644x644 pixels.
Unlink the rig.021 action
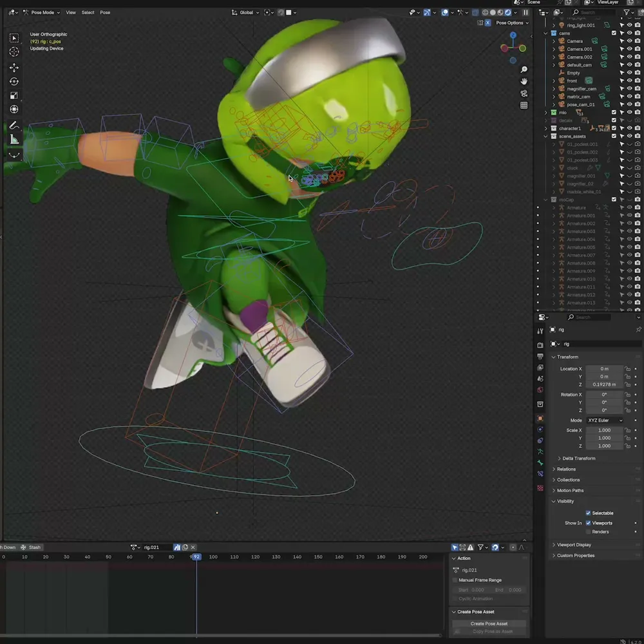pos(193,547)
